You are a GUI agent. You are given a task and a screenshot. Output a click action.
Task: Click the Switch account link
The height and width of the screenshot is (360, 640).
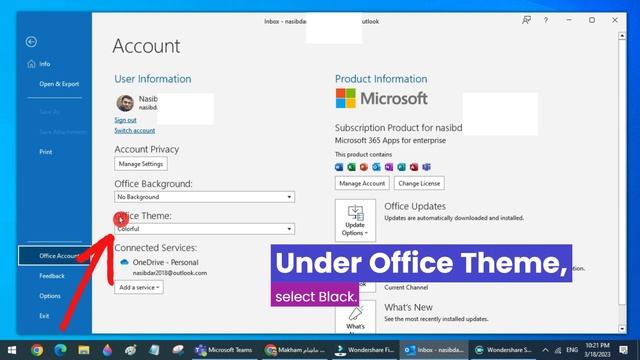(135, 131)
